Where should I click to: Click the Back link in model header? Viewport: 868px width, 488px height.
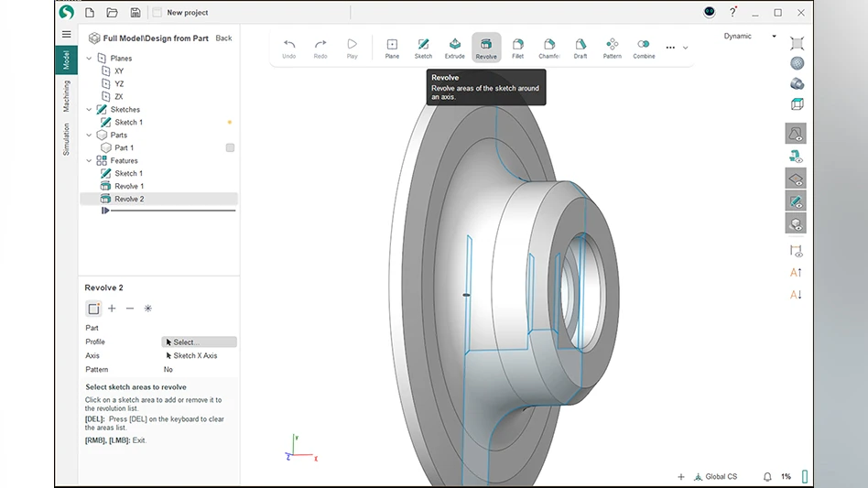pyautogui.click(x=223, y=38)
